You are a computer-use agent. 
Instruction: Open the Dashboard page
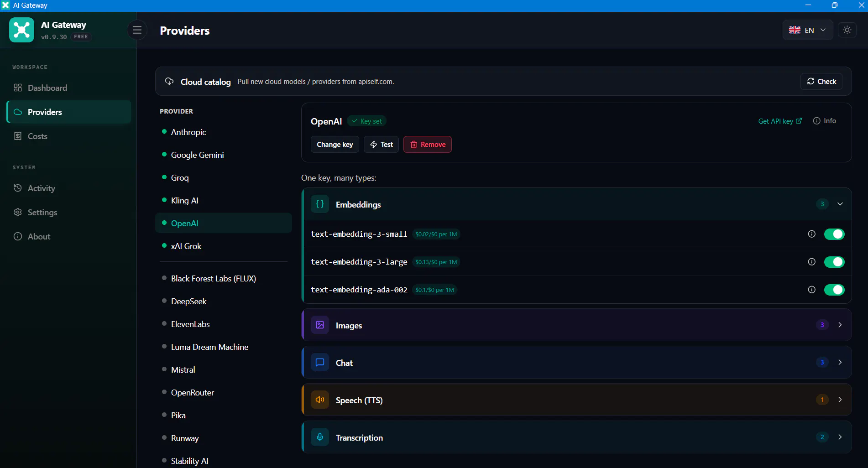click(x=68, y=88)
